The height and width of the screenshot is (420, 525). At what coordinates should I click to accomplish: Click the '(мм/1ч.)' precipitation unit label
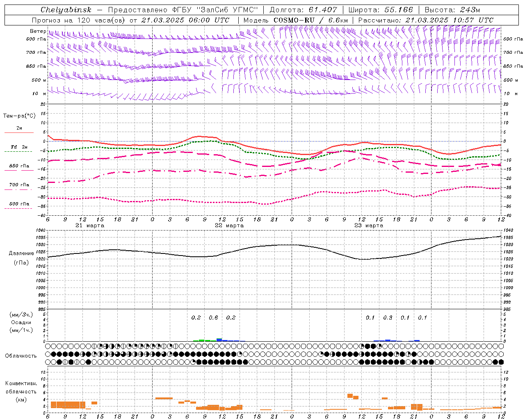click(x=21, y=330)
